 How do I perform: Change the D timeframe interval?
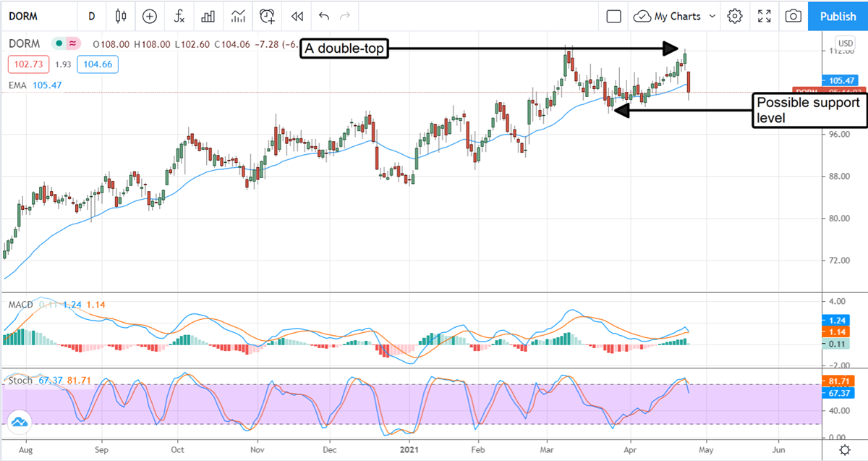[91, 16]
